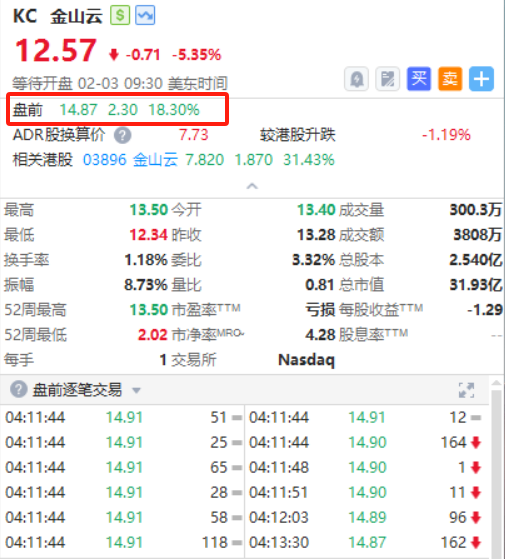
Task: Add stock with the plus icon
Action: pyautogui.click(x=481, y=79)
